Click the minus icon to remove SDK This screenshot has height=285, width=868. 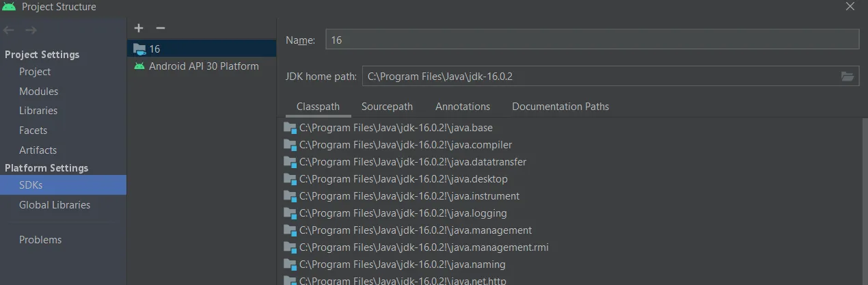pyautogui.click(x=161, y=28)
